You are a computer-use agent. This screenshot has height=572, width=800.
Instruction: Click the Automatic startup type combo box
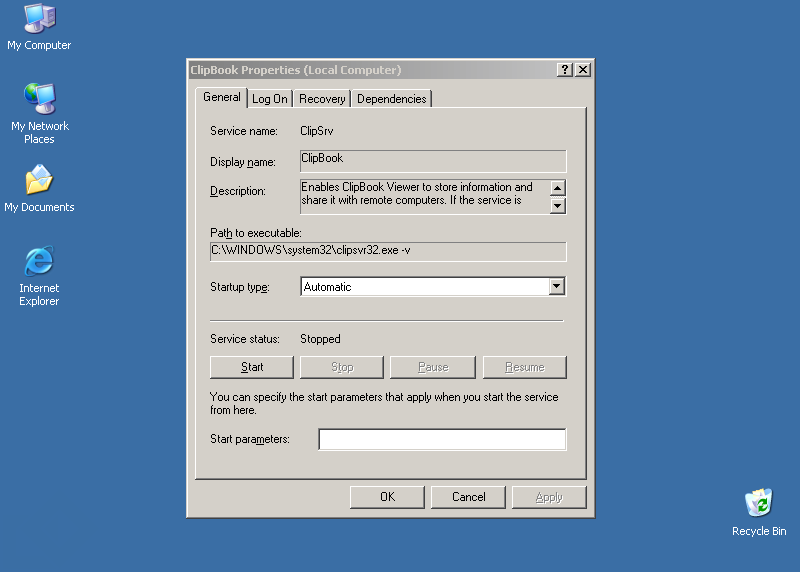(x=433, y=286)
